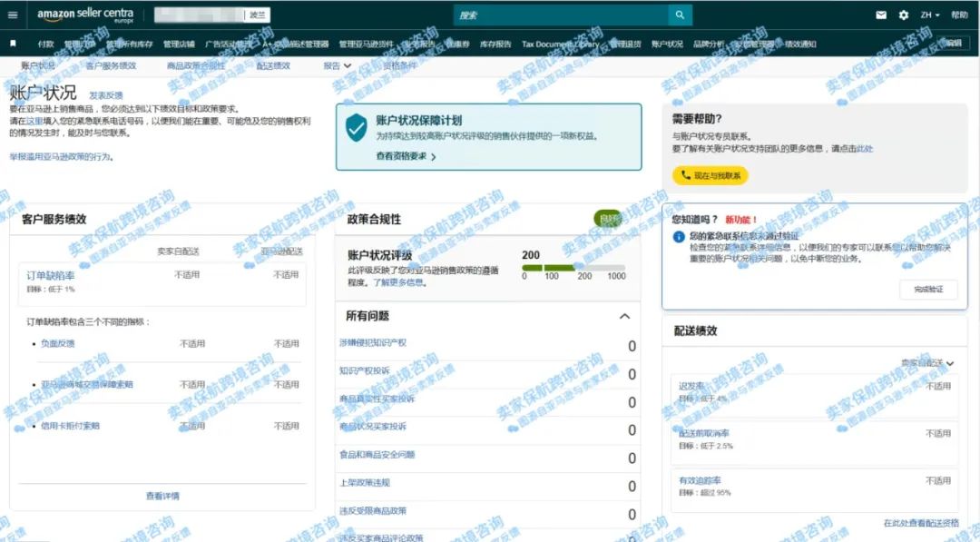Open the 商品状况买家投诉 issue link
980x542 pixels.
tap(373, 427)
